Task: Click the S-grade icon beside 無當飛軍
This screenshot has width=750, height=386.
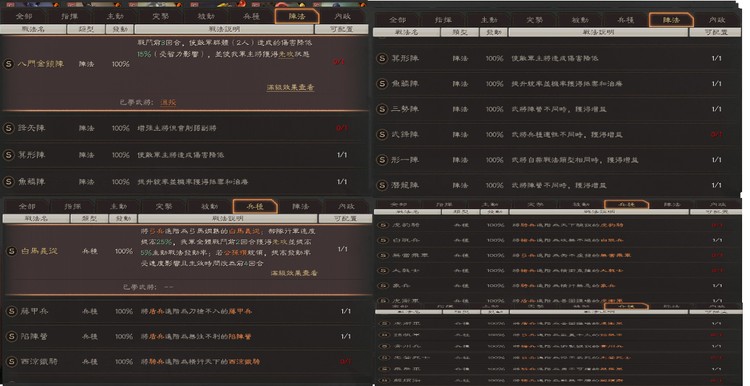Action: 383,255
